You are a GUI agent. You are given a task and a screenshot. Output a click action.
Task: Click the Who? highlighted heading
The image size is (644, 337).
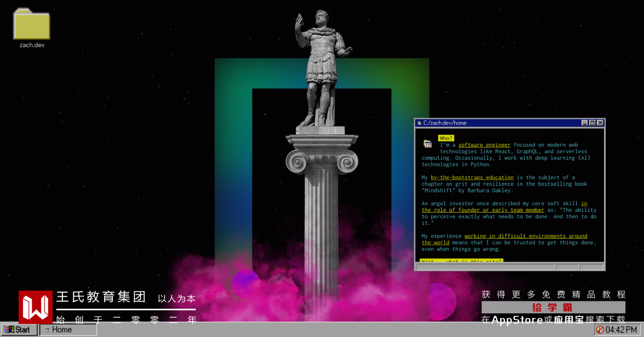(x=446, y=138)
